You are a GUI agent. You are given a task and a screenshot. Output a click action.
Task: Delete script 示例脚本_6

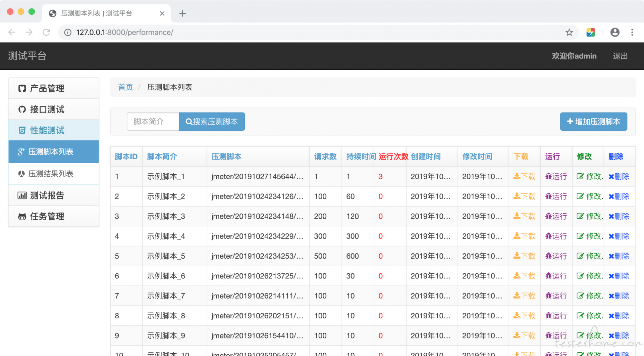(619, 276)
